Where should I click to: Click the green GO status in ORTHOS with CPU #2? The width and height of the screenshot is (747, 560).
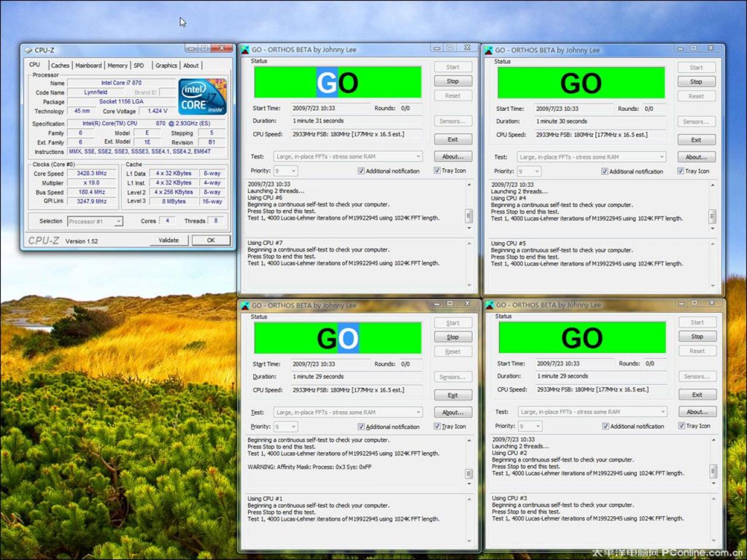click(582, 338)
